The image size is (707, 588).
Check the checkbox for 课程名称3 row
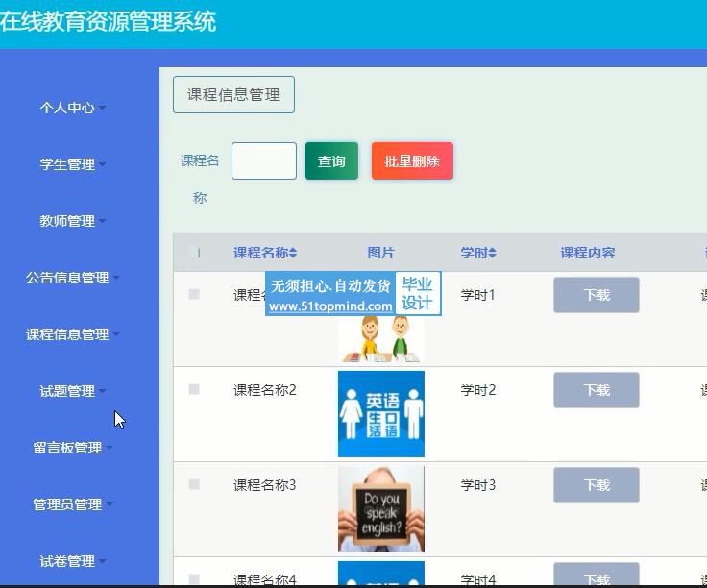point(194,485)
